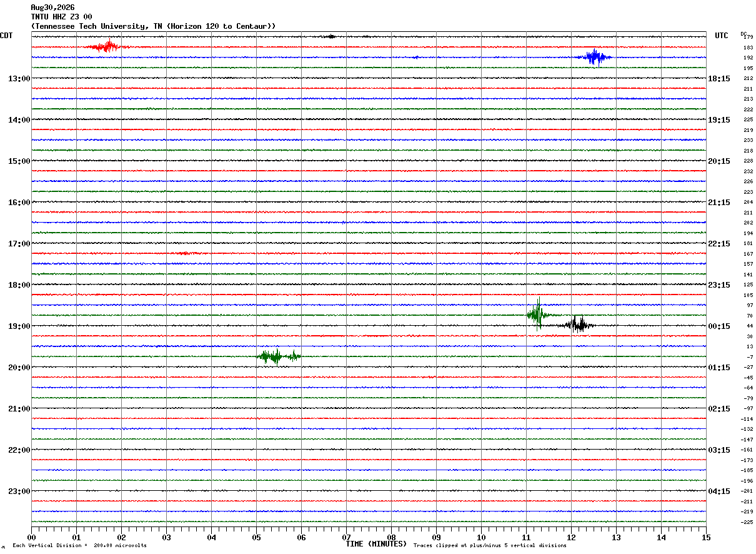The height and width of the screenshot is (554, 756).
Task: Click the green double-burst event waveform
Action: 279,356
